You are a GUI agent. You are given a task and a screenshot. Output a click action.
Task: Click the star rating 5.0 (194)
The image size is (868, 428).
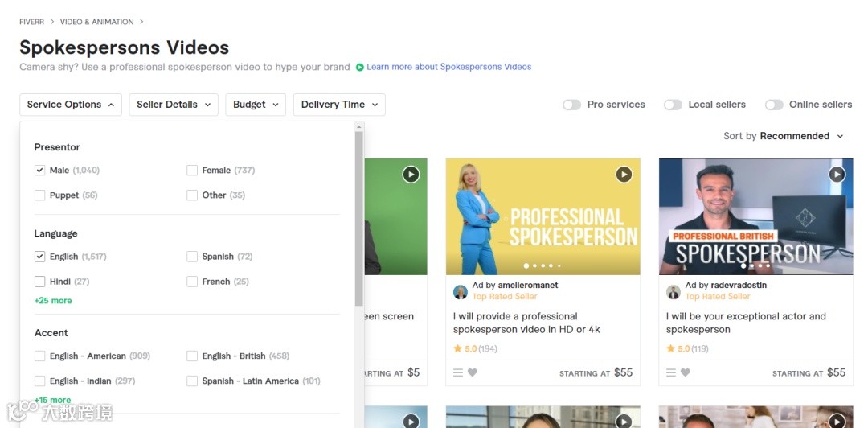pyautogui.click(x=475, y=348)
